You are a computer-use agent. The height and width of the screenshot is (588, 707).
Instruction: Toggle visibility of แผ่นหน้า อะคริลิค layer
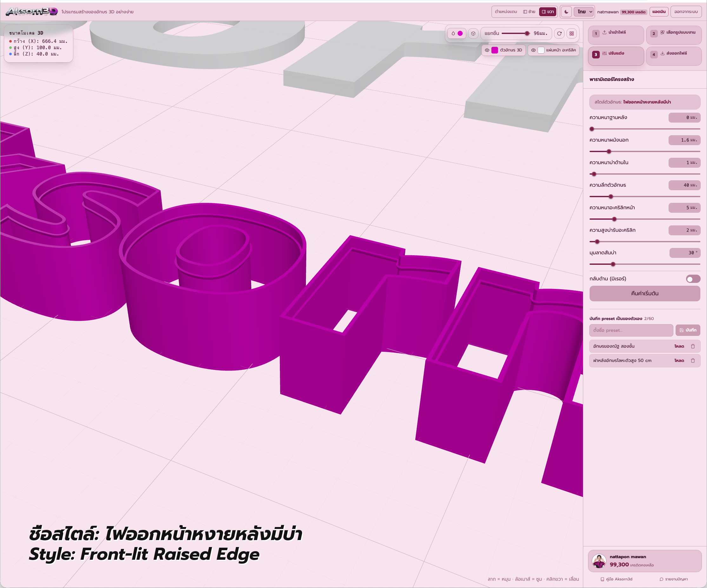coord(533,50)
